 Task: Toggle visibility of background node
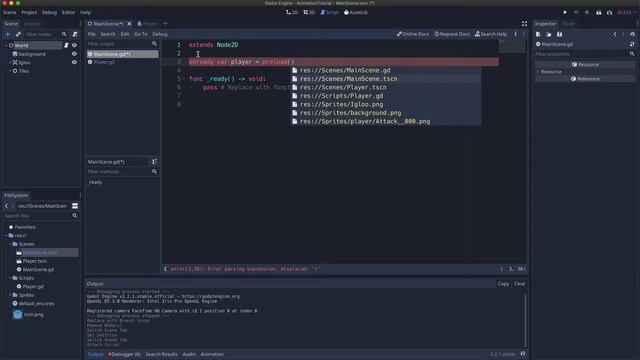[74, 54]
